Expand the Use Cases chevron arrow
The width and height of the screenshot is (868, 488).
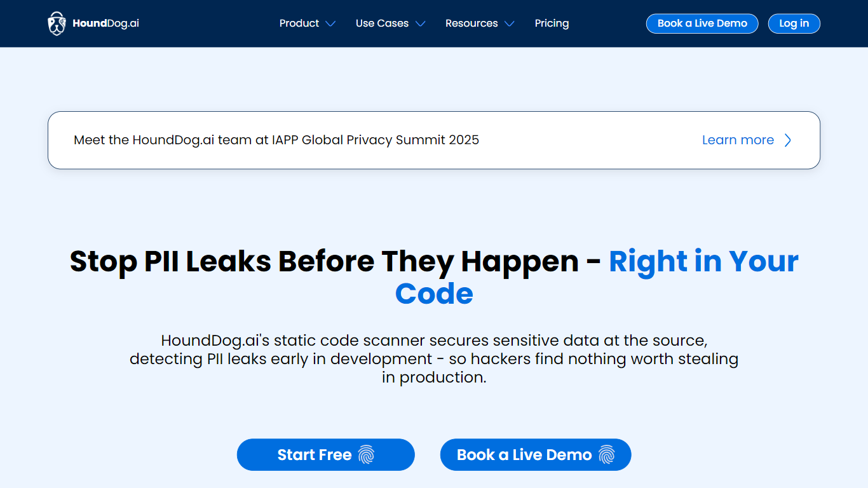420,24
